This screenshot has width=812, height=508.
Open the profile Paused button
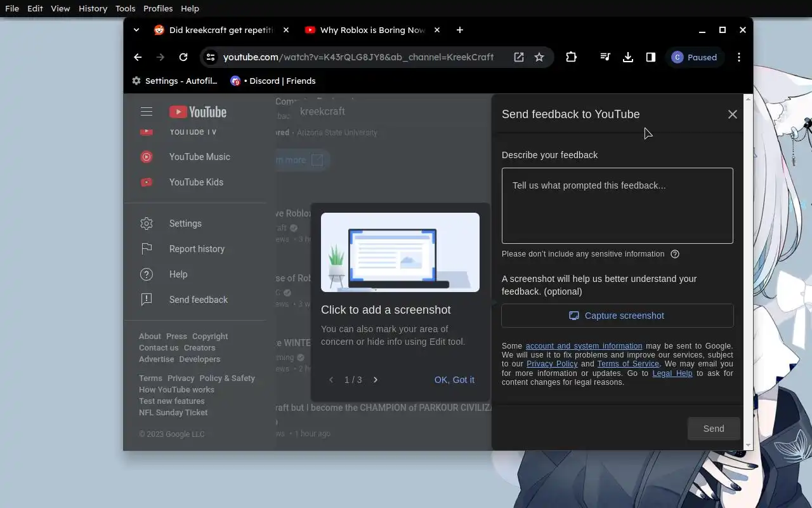pyautogui.click(x=695, y=57)
